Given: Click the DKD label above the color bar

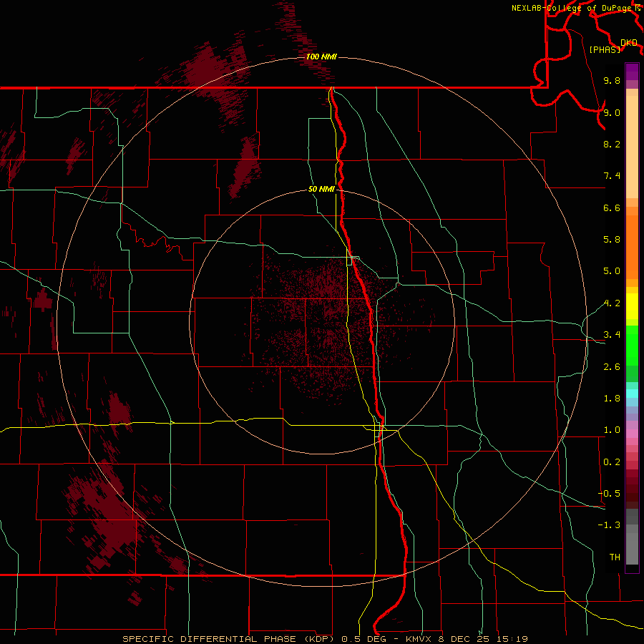Looking at the screenshot, I should pos(629,43).
